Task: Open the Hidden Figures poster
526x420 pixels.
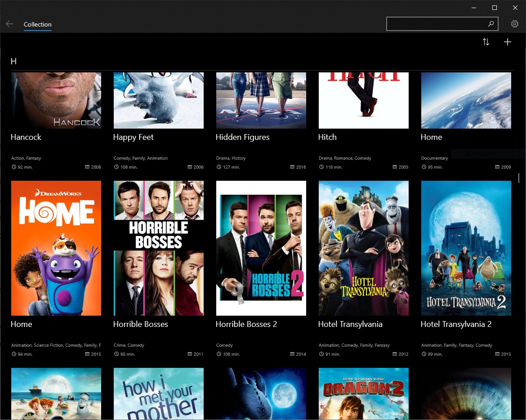Action: pyautogui.click(x=261, y=100)
